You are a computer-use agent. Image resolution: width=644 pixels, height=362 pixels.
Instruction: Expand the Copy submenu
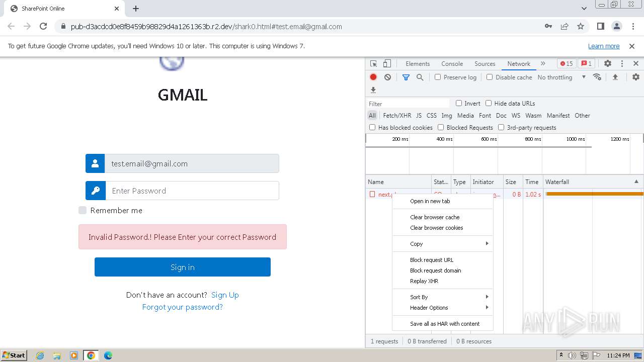click(443, 244)
